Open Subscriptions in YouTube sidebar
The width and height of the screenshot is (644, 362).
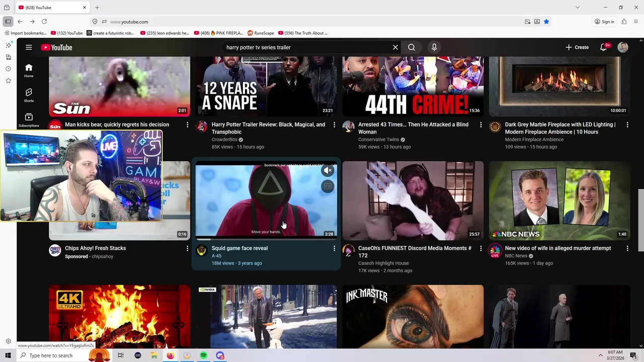pyautogui.click(x=29, y=120)
